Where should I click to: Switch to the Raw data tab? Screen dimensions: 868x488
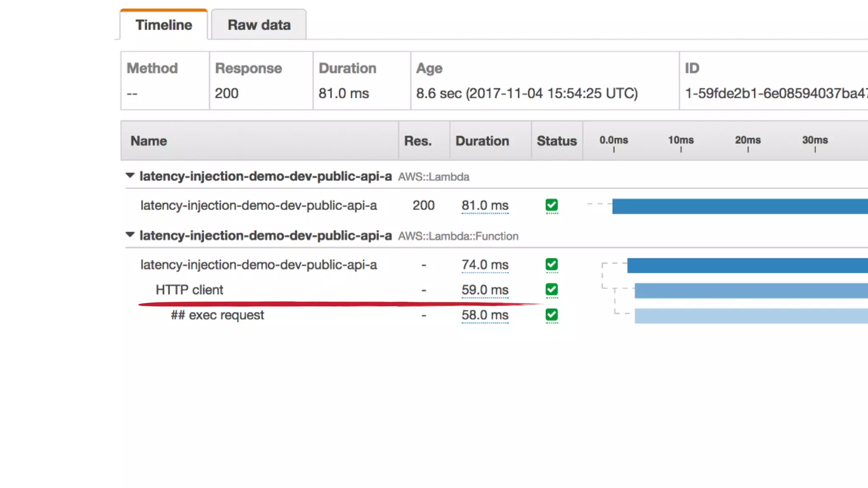259,25
